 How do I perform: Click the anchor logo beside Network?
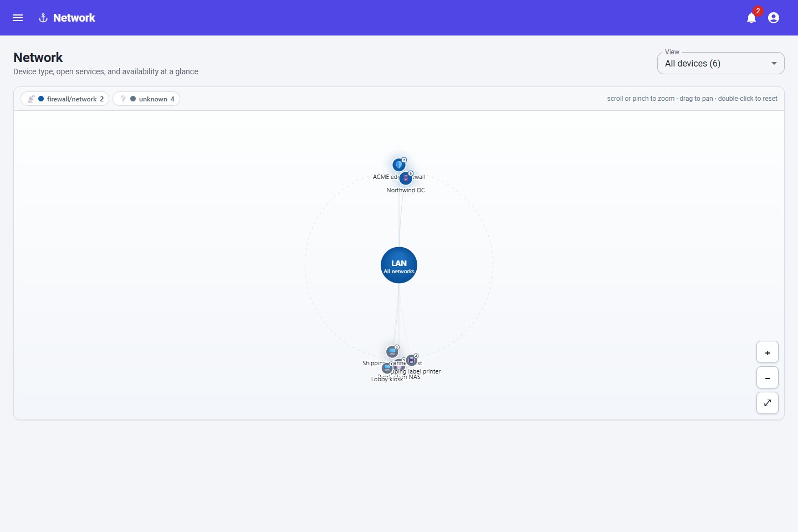tap(43, 18)
